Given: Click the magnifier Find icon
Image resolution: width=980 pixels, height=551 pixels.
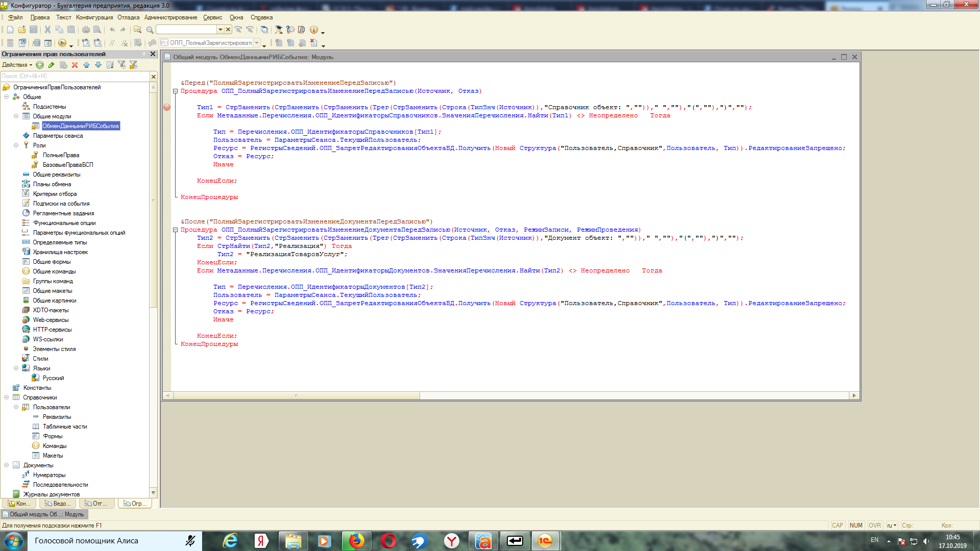Looking at the screenshot, I should pyautogui.click(x=150, y=30).
